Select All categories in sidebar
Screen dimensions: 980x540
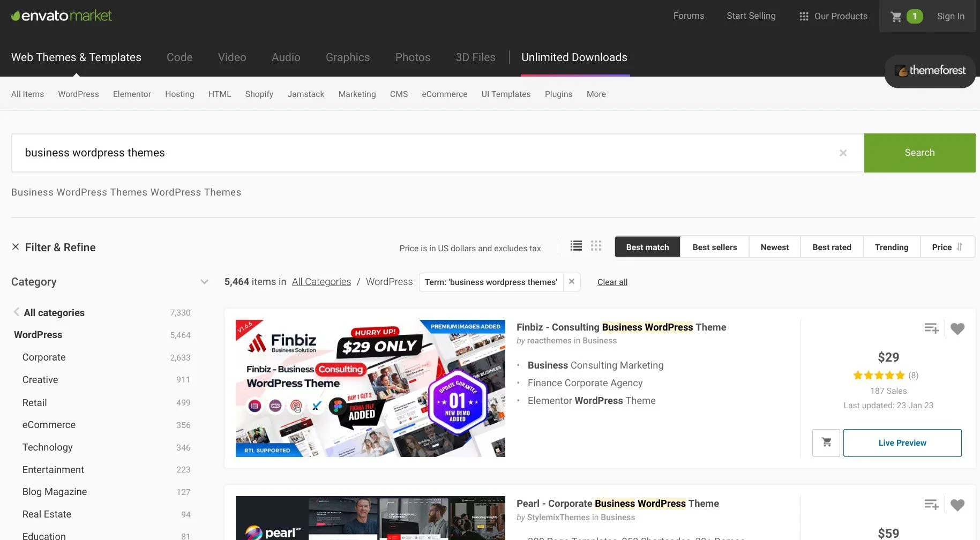pos(54,313)
